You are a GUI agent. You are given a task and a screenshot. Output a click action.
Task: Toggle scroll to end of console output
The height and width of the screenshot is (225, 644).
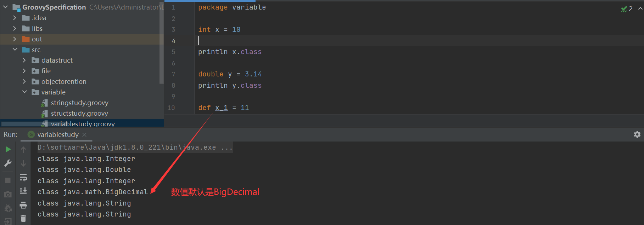pyautogui.click(x=23, y=191)
